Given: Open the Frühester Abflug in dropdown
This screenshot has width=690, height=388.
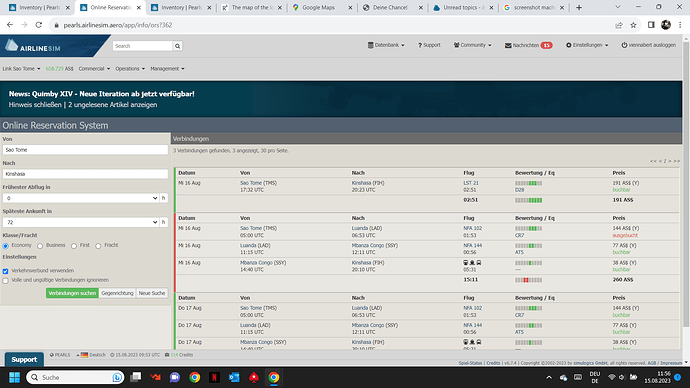Looking at the screenshot, I should coord(81,198).
